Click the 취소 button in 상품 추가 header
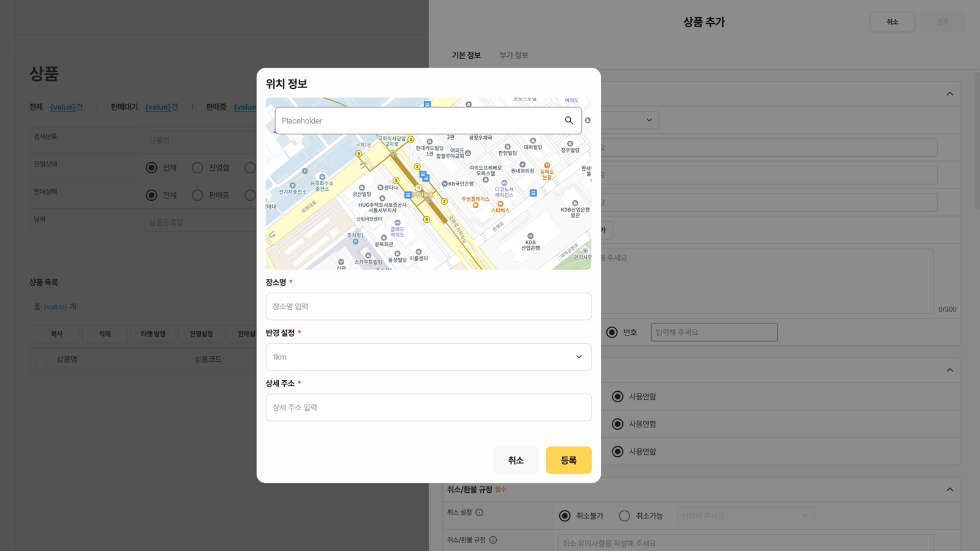 892,22
